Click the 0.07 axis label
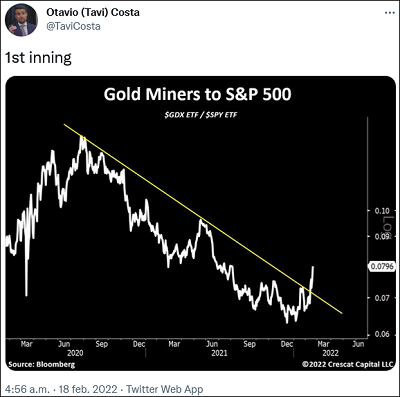This screenshot has height=397, width=400. tap(382, 297)
